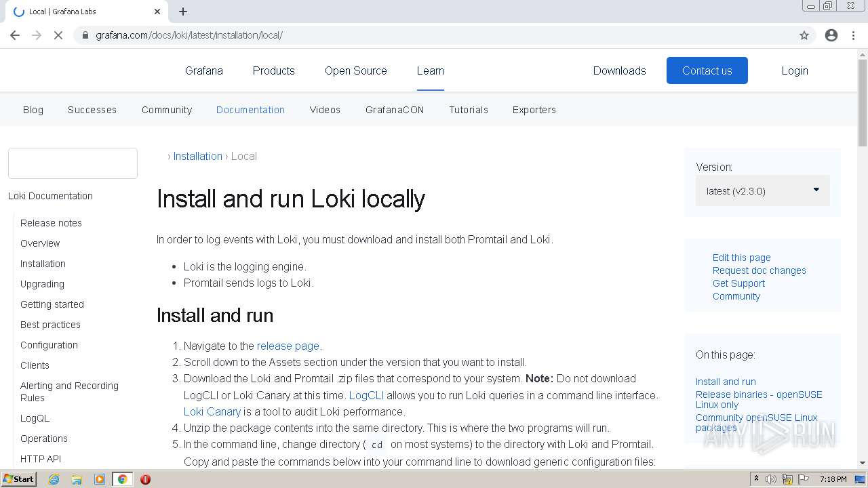Open Clients in the sidebar
The image size is (868, 488).
coord(35,365)
